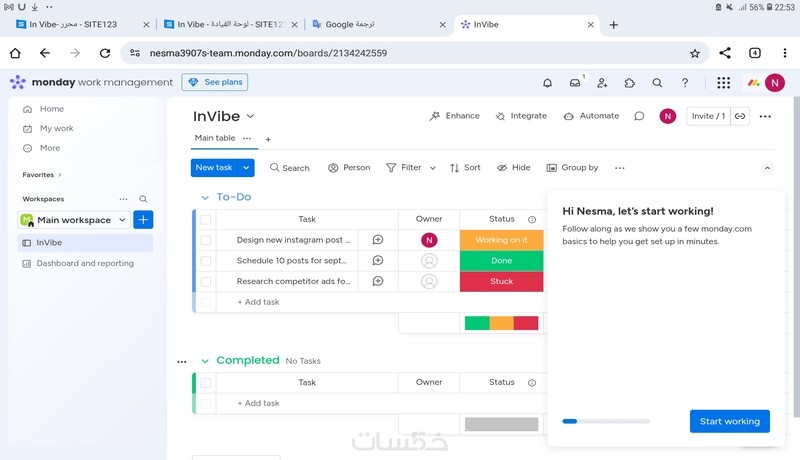The height and width of the screenshot is (460, 800).
Task: Open Automate for the board
Action: 591,116
